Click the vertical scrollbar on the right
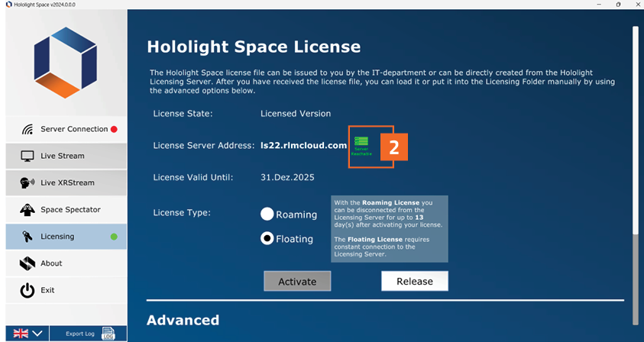This screenshot has height=342, width=644. [x=636, y=176]
